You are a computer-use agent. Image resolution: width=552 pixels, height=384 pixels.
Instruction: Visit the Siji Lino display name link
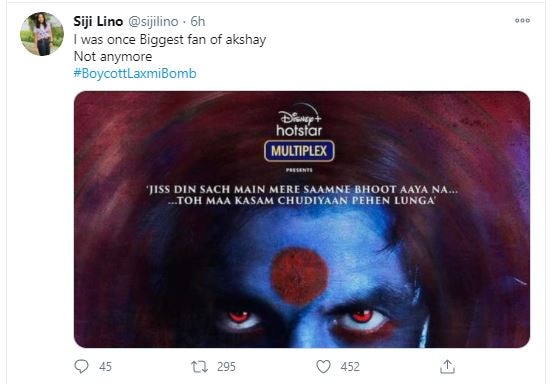(x=98, y=21)
